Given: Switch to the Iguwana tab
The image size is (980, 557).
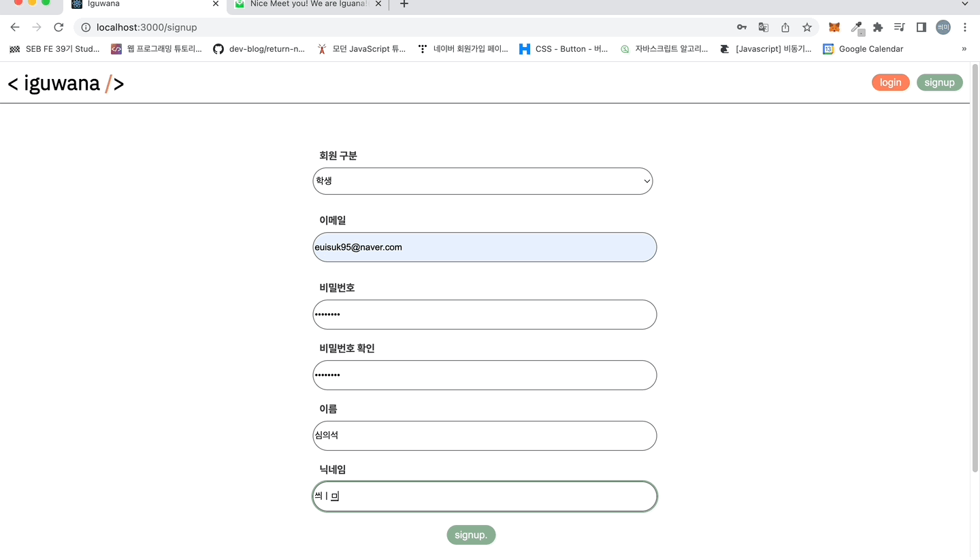Looking at the screenshot, I should click(144, 4).
